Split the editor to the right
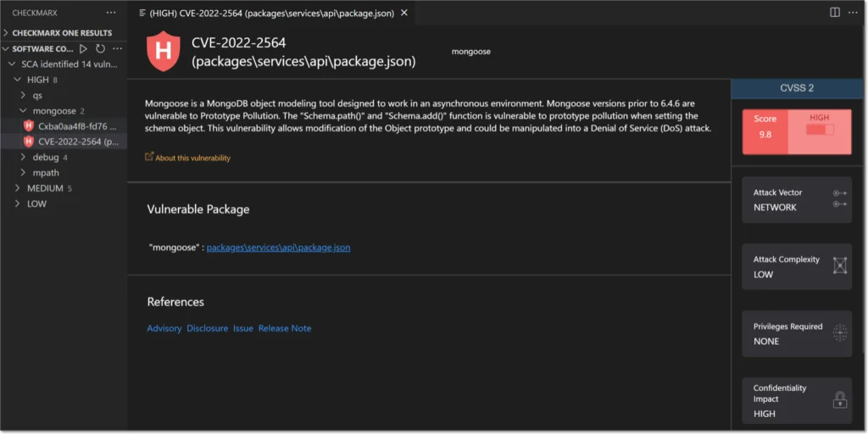This screenshot has height=434, width=868. (835, 12)
